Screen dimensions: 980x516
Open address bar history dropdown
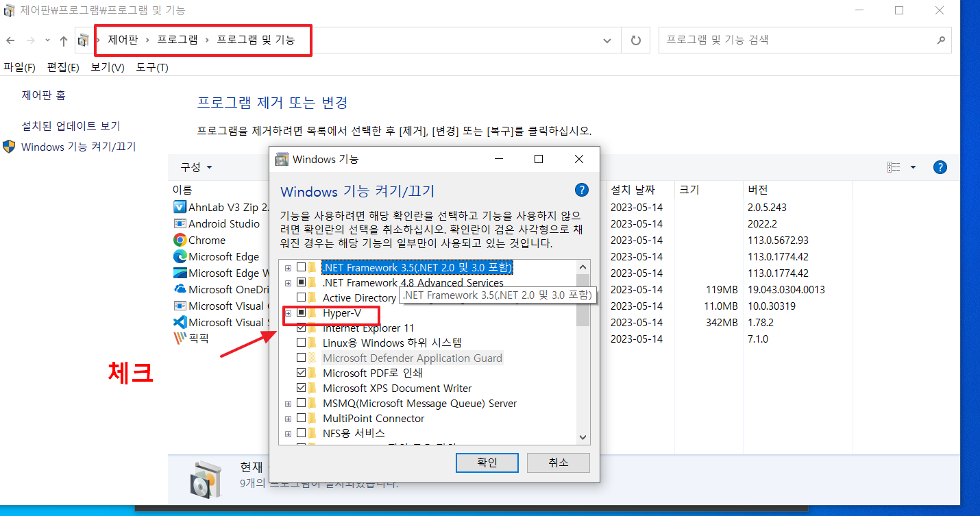click(607, 40)
